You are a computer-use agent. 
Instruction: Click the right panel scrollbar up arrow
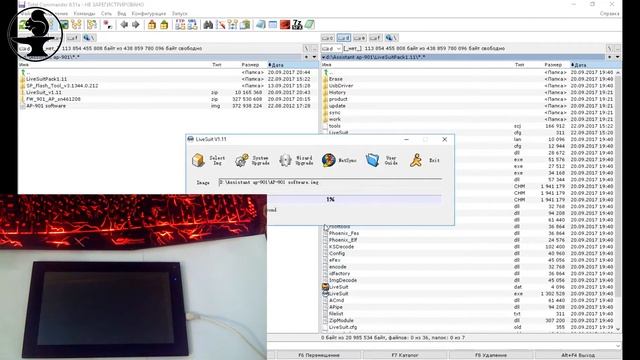[x=618, y=72]
